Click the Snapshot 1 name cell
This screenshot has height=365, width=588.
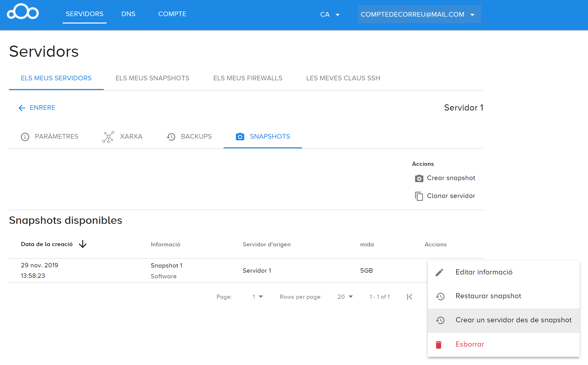(167, 266)
